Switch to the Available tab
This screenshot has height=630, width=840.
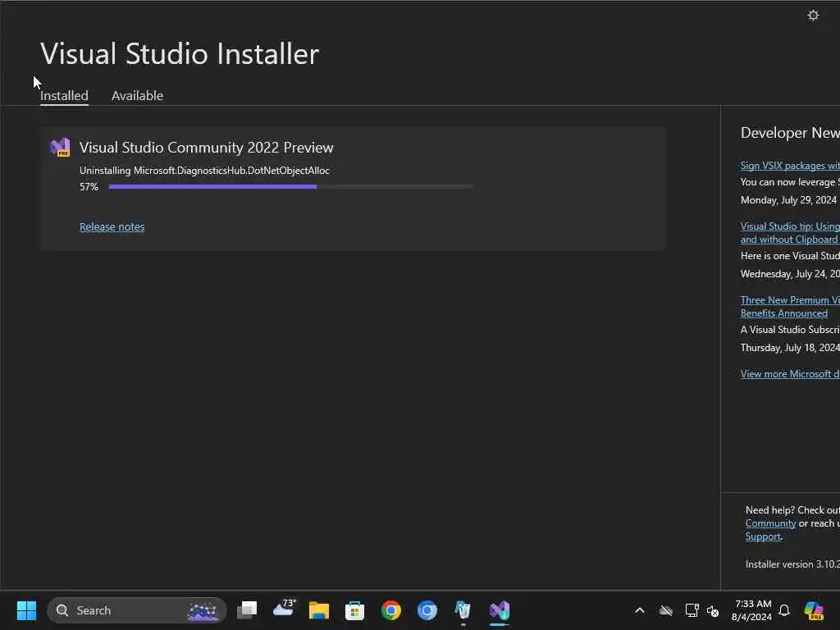coord(137,96)
